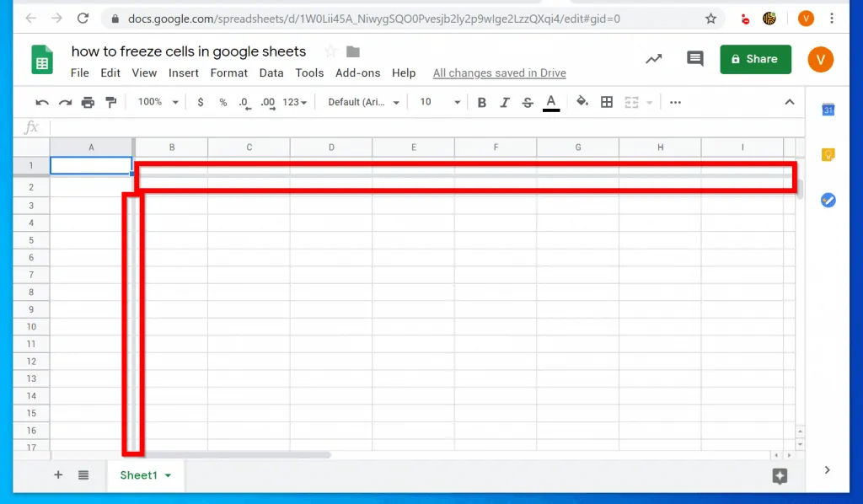Image resolution: width=863 pixels, height=504 pixels.
Task: Open the Google Calendar side panel icon
Action: (828, 110)
